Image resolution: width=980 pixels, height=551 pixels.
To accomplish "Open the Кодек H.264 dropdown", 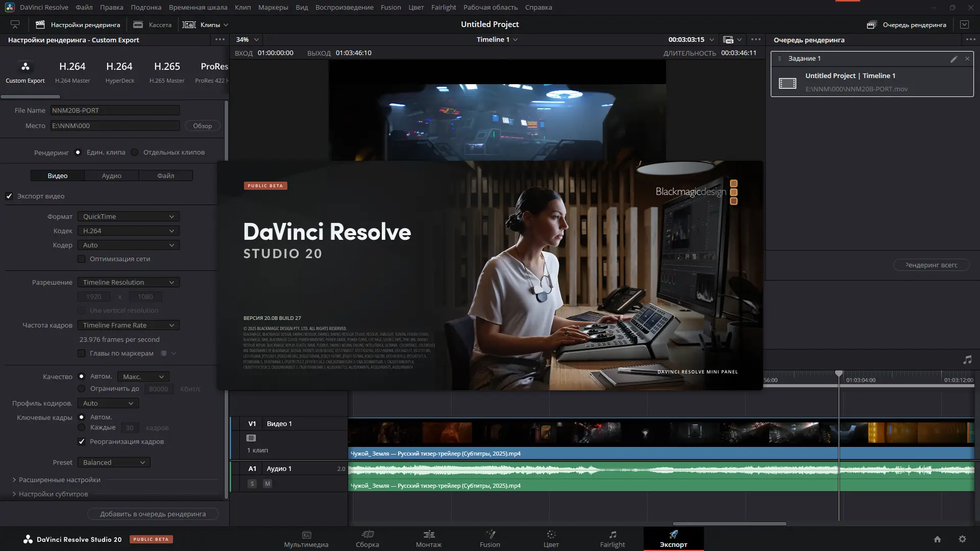I will (128, 231).
